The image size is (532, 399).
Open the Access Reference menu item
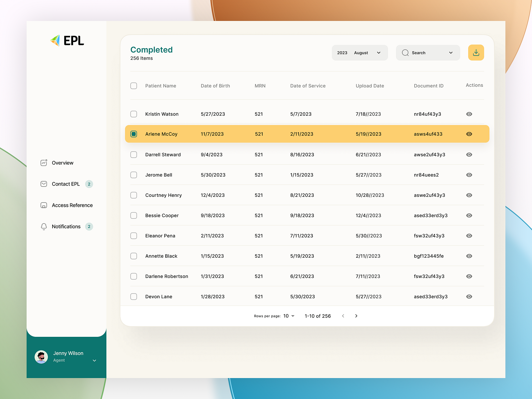coord(66,205)
